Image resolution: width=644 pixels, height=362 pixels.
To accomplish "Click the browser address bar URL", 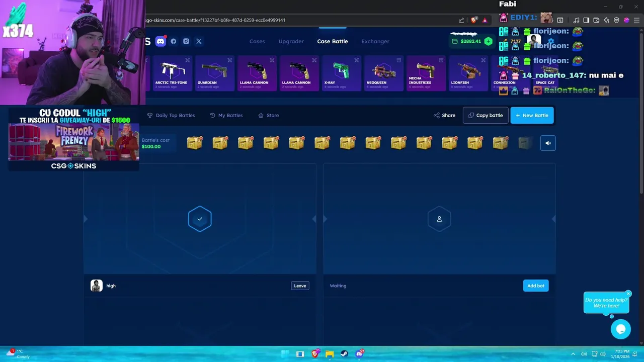I will coord(215,20).
